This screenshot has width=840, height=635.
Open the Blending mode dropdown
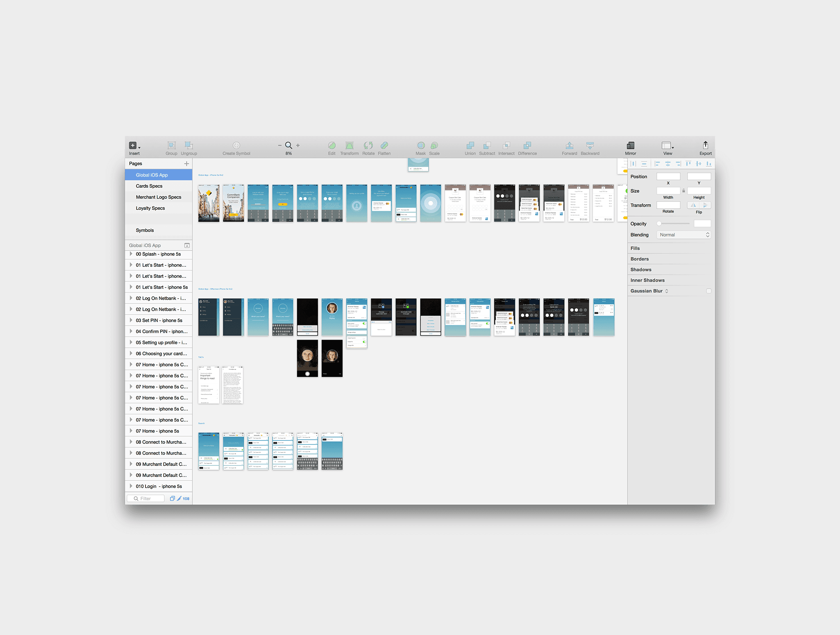tap(683, 235)
